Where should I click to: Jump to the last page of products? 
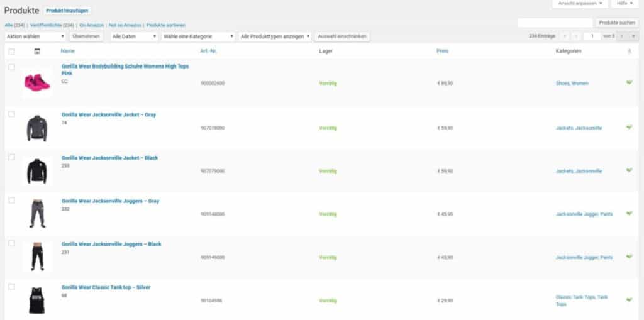(631, 36)
